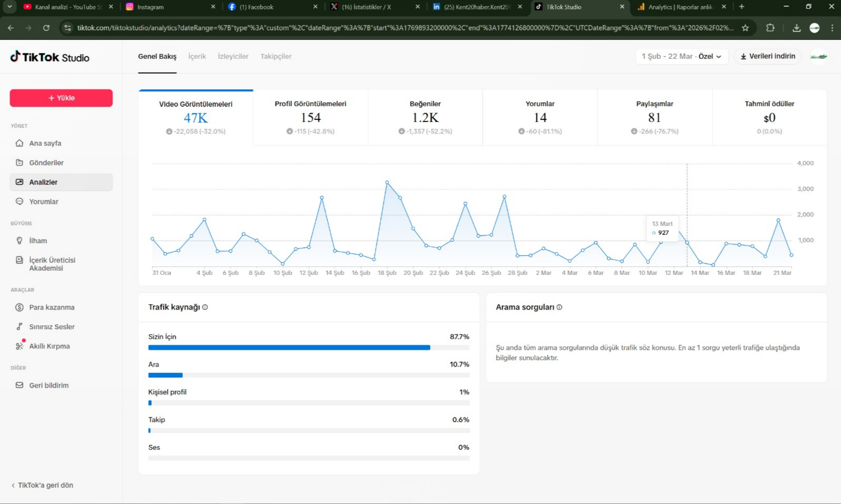Image resolution: width=841 pixels, height=504 pixels.
Task: Click the red Yükle button
Action: click(61, 98)
